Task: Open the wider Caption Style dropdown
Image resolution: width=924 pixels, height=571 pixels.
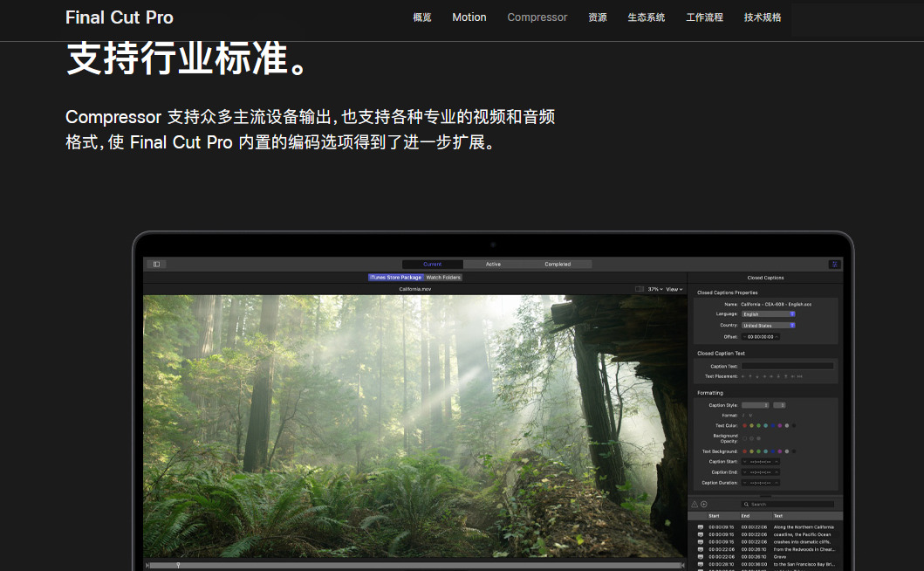Action: point(756,405)
